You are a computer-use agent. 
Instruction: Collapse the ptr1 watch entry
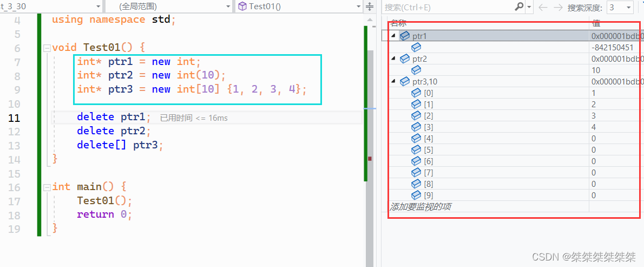393,36
